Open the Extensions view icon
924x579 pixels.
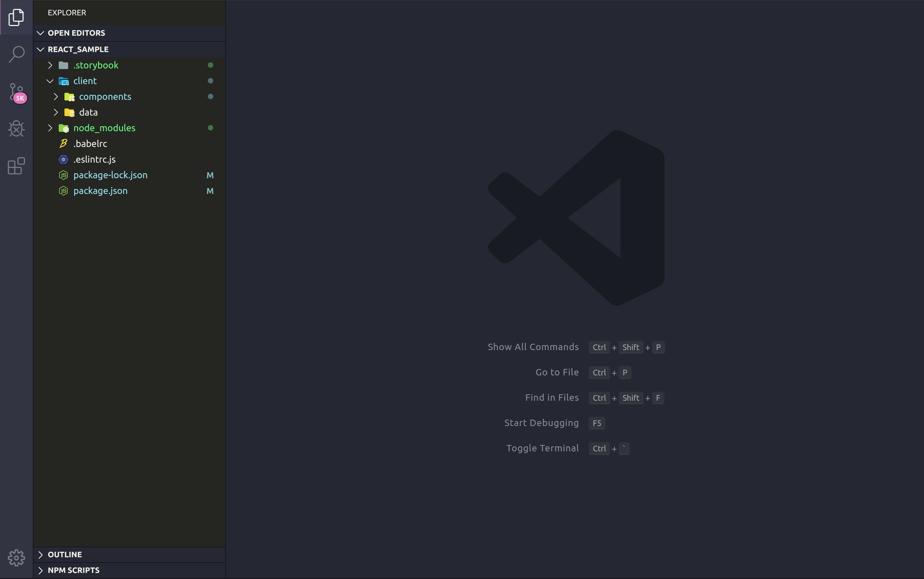(x=16, y=166)
